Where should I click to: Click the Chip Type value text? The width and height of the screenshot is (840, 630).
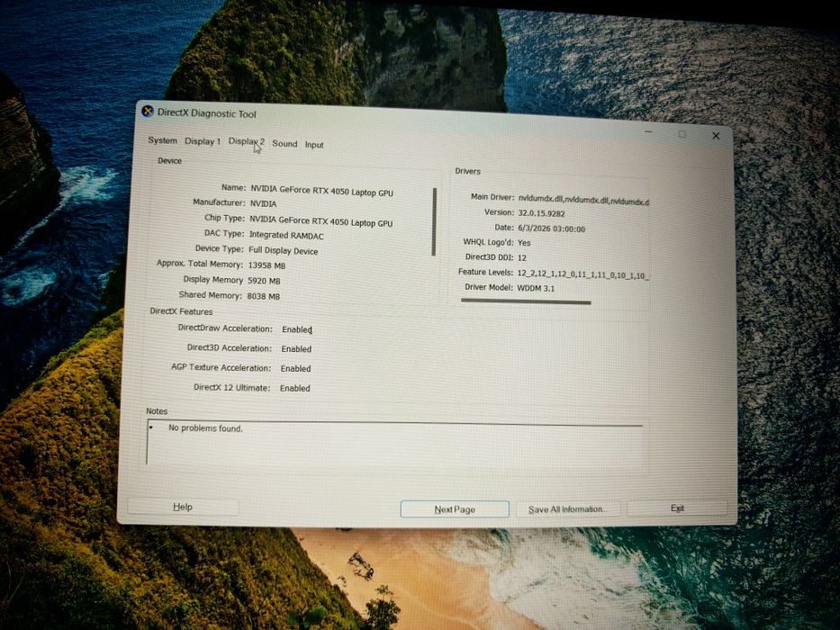click(321, 221)
